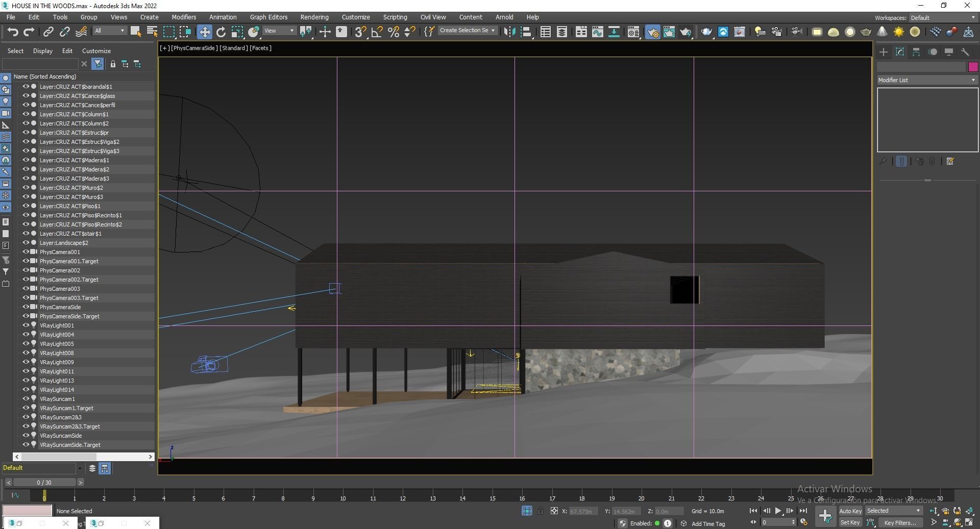The width and height of the screenshot is (980, 529).
Task: Open Scene Explorer Customize menu
Action: click(96, 51)
